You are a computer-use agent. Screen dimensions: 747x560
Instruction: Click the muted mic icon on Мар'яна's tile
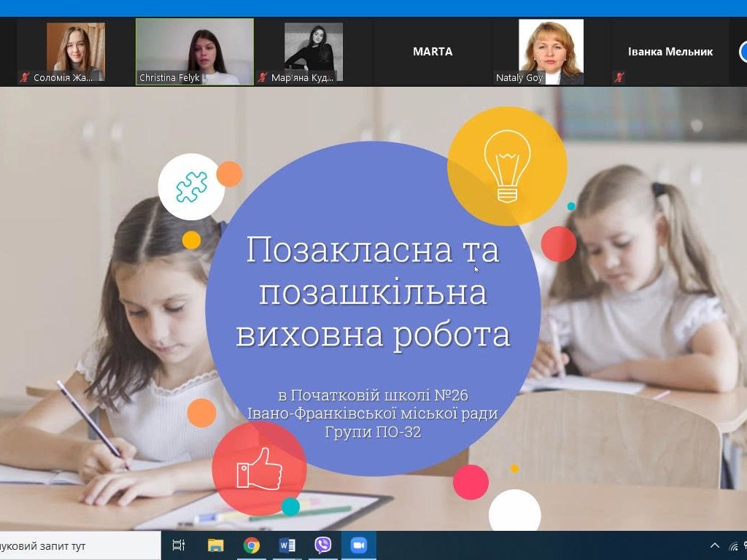(x=263, y=77)
